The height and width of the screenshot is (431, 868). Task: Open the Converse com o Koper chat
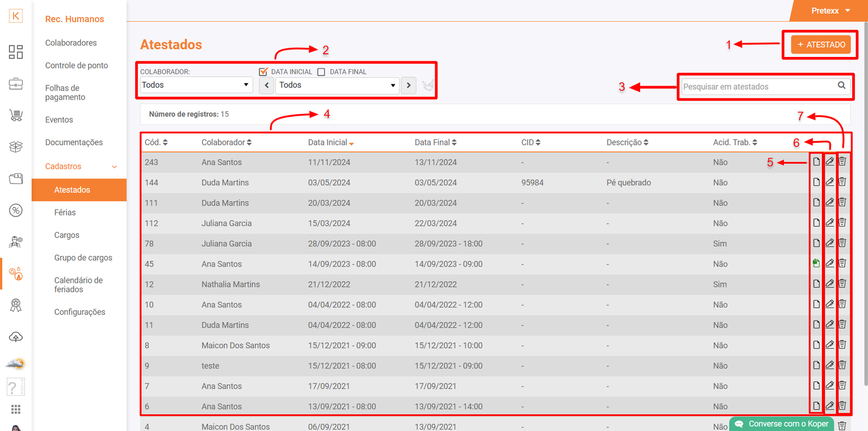tap(782, 424)
